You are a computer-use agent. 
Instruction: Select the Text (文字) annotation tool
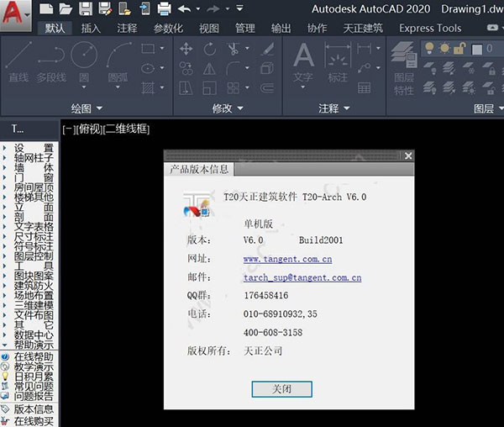pyautogui.click(x=302, y=63)
